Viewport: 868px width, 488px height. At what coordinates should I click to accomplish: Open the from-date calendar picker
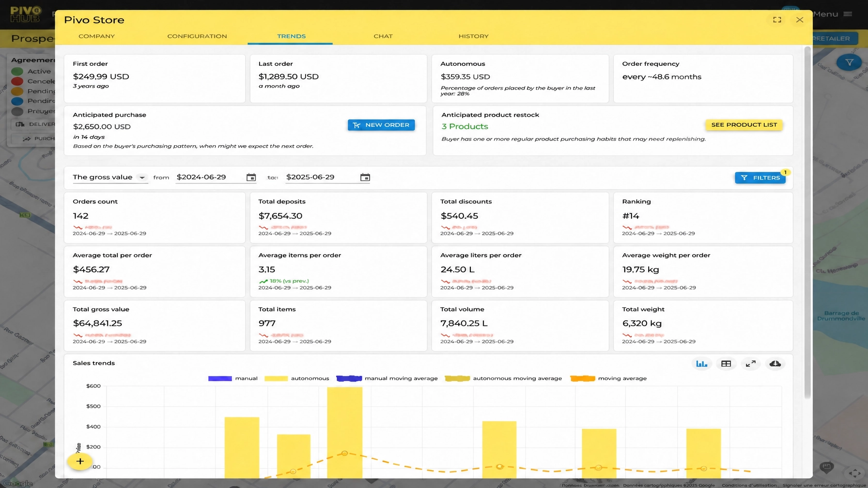(251, 177)
